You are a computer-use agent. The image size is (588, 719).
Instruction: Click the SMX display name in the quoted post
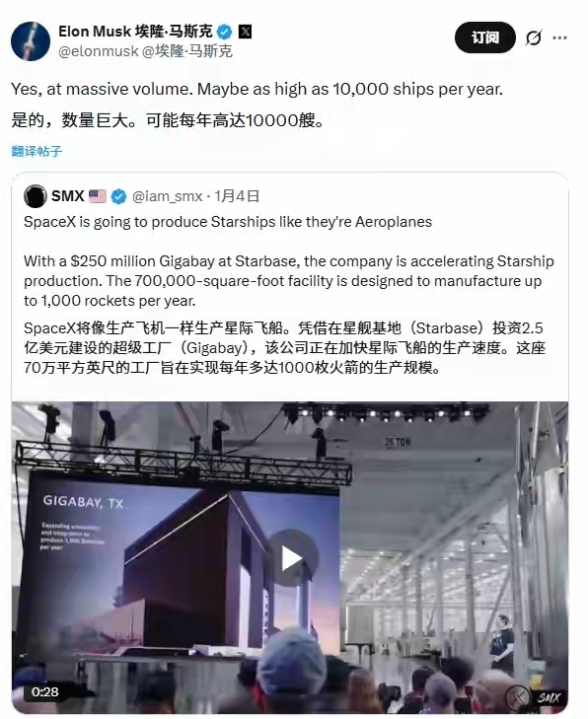(x=67, y=196)
